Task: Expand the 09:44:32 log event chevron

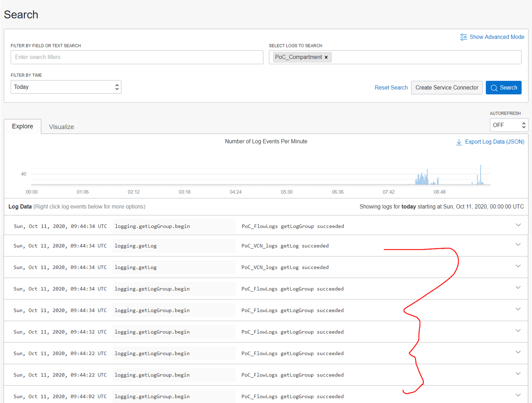Action: [518, 330]
